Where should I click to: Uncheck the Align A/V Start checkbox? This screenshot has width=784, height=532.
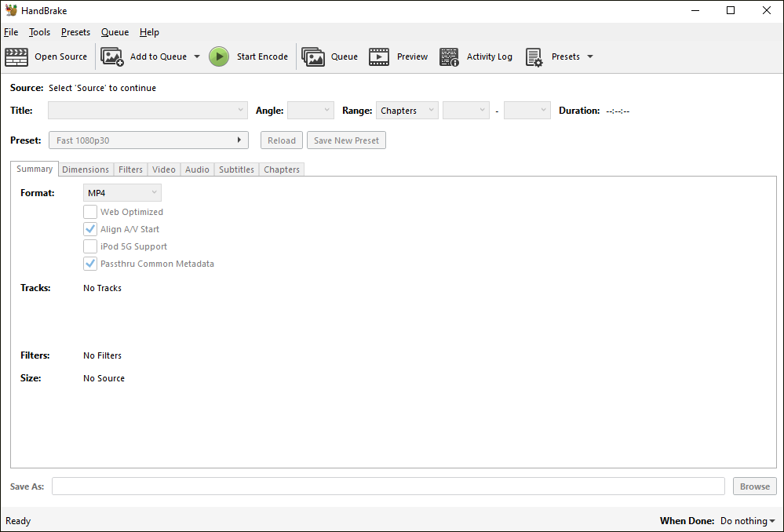[x=90, y=229]
